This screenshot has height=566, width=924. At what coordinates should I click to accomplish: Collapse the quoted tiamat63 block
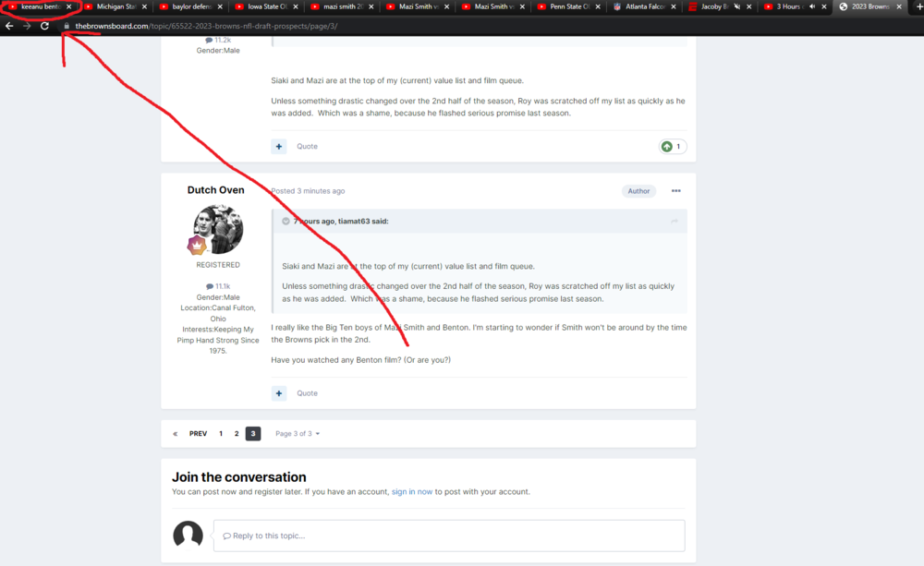click(286, 222)
